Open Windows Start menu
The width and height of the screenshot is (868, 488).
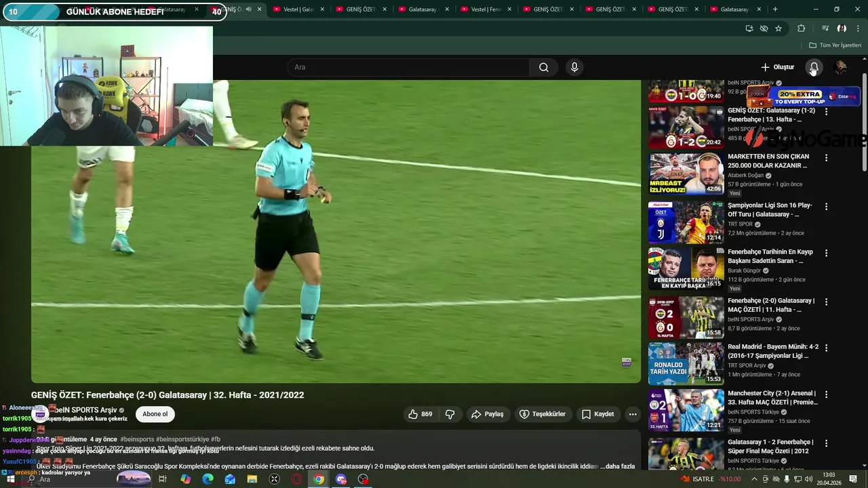10,479
